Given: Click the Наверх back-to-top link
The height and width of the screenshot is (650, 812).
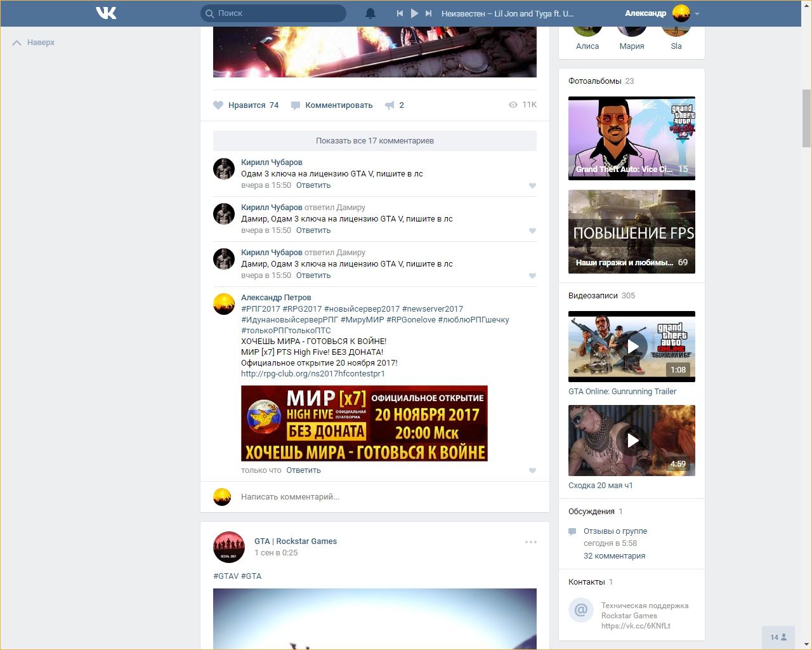Looking at the screenshot, I should 34,43.
